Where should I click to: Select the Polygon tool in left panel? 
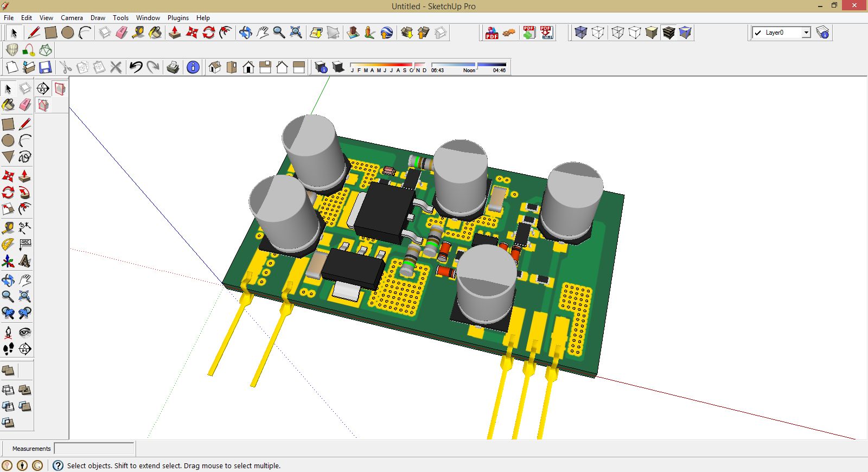pos(8,157)
